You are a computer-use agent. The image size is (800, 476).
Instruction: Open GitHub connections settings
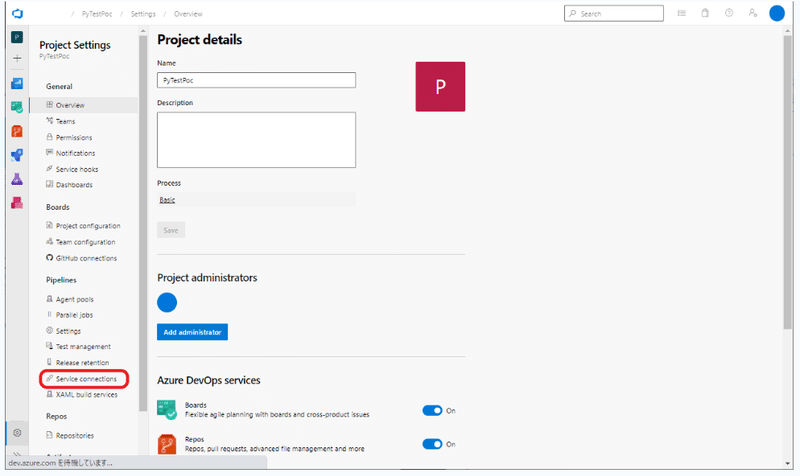click(x=86, y=258)
